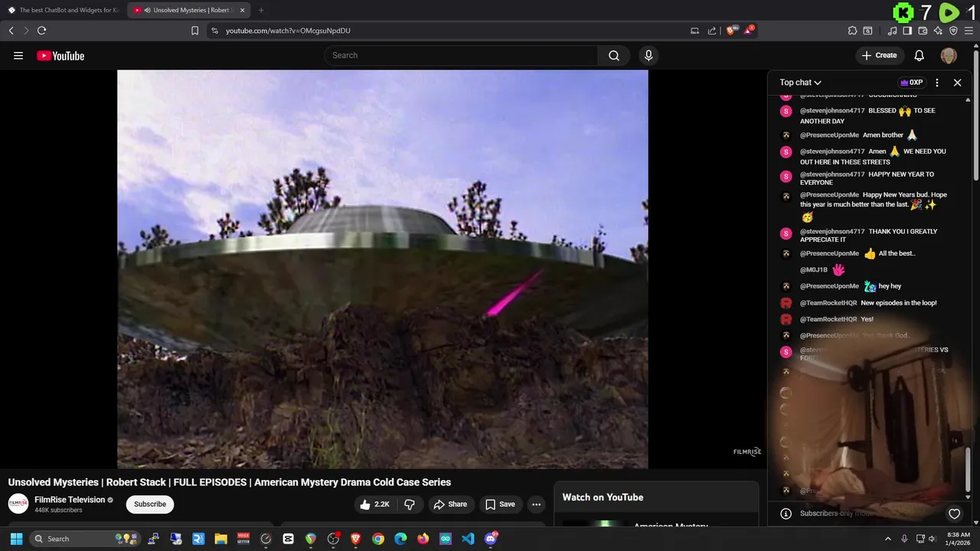Image resolution: width=980 pixels, height=551 pixels.
Task: Open Brave Wallet icon
Action: click(923, 31)
